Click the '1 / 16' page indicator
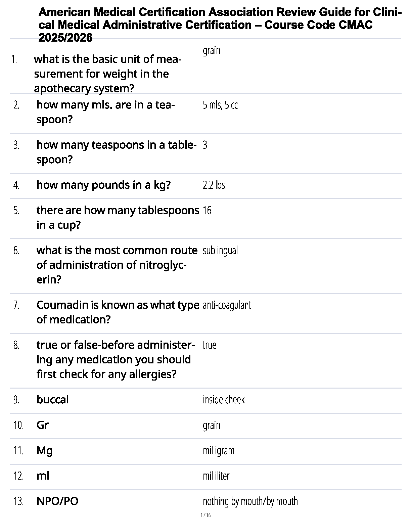Screen dimensions: 411x532 pos(205,515)
